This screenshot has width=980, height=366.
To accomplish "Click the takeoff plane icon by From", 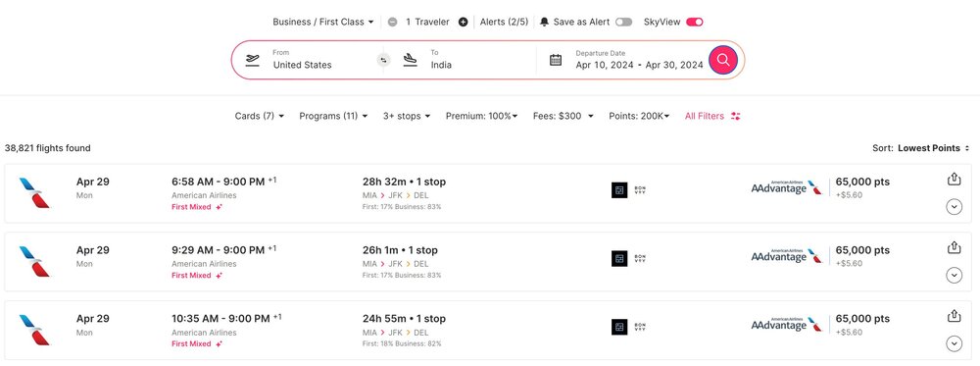I will [x=253, y=60].
